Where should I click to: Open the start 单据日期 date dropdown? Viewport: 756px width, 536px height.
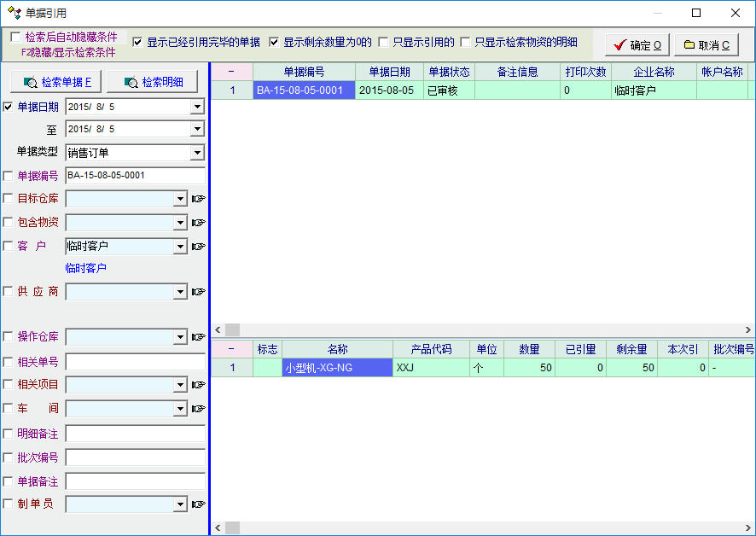pyautogui.click(x=197, y=107)
